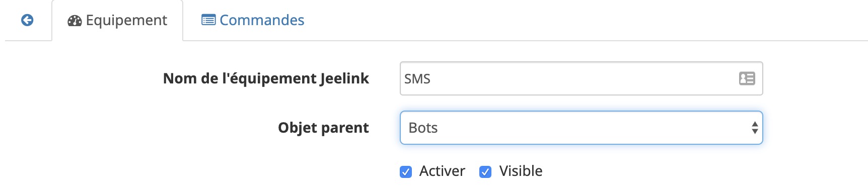Place cursor after SMS text in field
Viewport: 868px width, 190px height.
click(431, 79)
